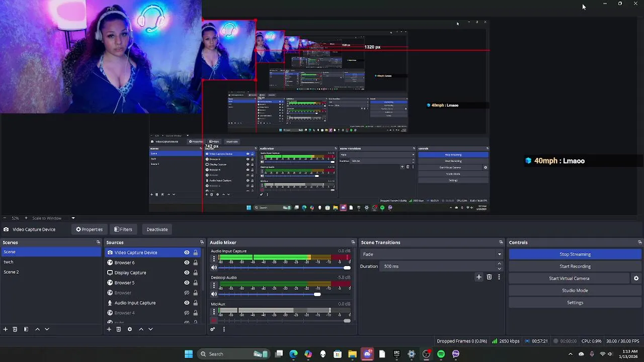This screenshot has width=644, height=362.
Task: Click Start Recording
Action: pyautogui.click(x=575, y=266)
